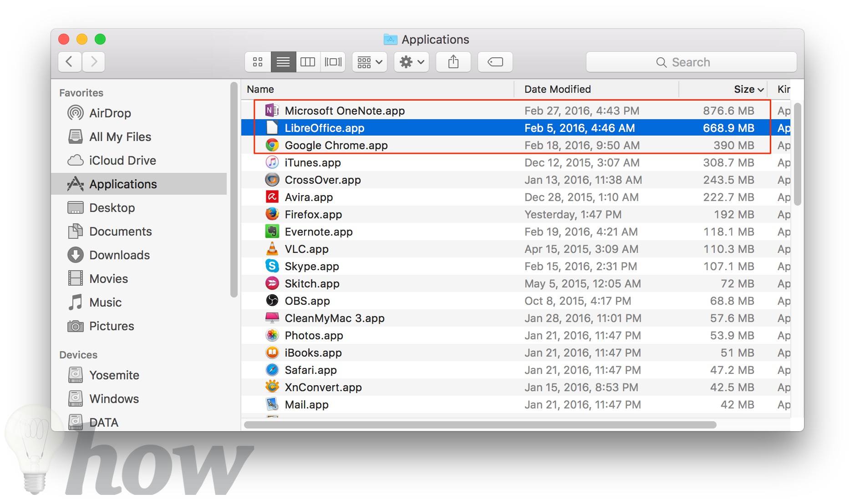
Task: Click the '390 MB' size value
Action: click(x=733, y=145)
